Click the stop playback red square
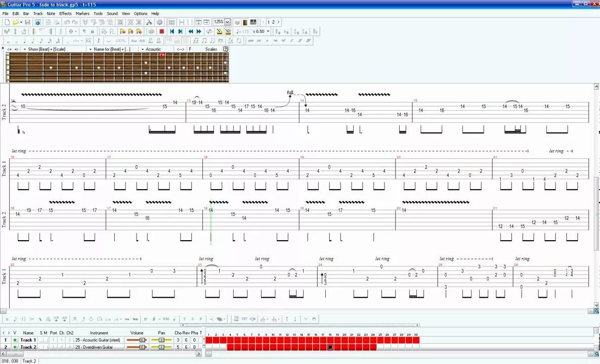600x364 pixels. (162, 31)
